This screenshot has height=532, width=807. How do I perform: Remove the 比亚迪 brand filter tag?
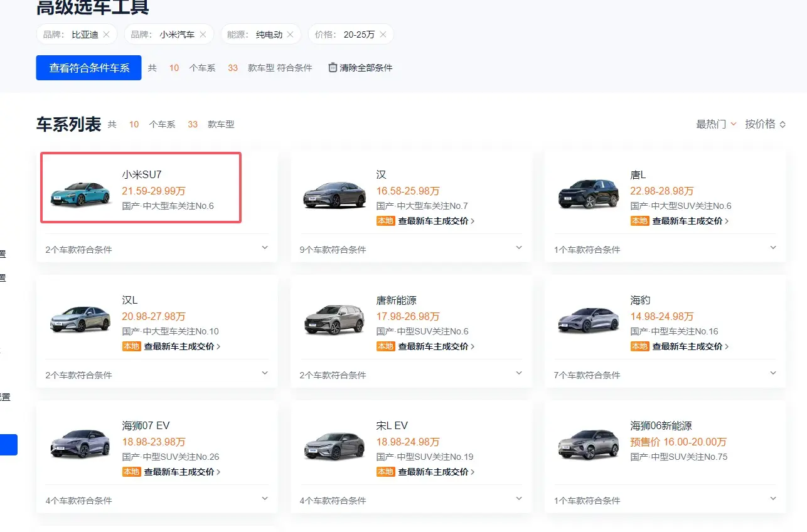click(106, 35)
